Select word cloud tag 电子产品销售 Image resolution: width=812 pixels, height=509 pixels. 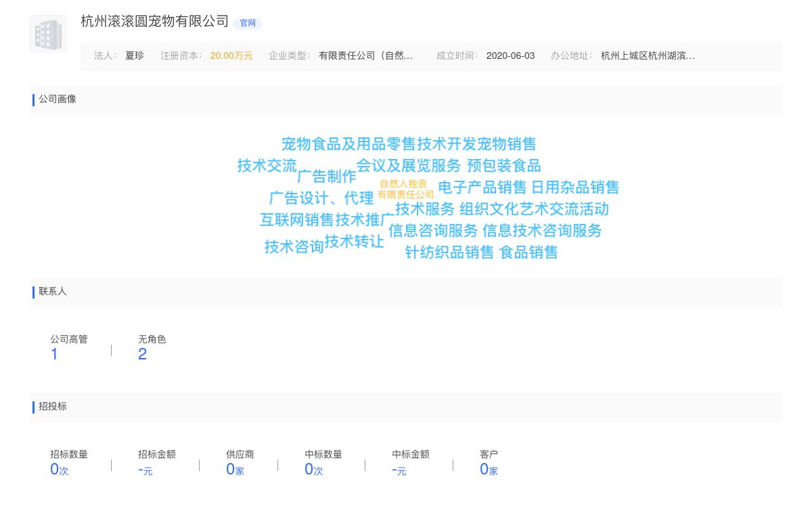click(482, 187)
